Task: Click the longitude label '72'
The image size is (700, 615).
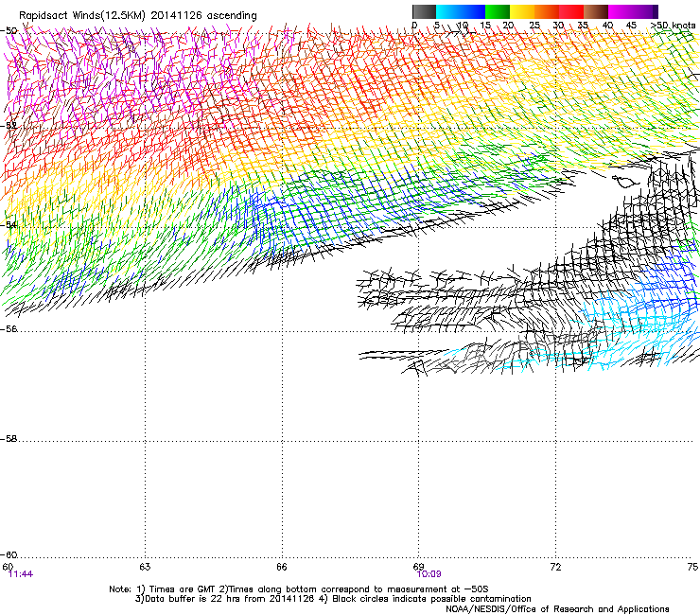Action: [556, 567]
